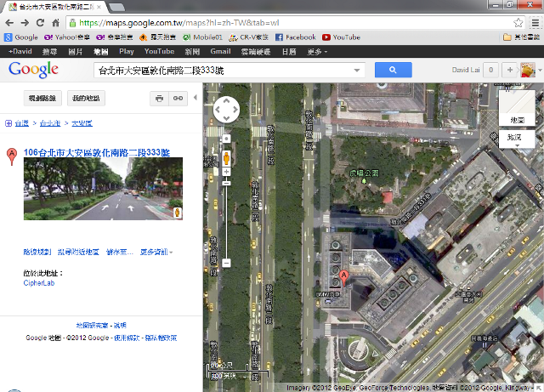Image resolution: width=544 pixels, height=392 pixels.
Task: Open the Facebook bookmark
Action: (x=296, y=37)
